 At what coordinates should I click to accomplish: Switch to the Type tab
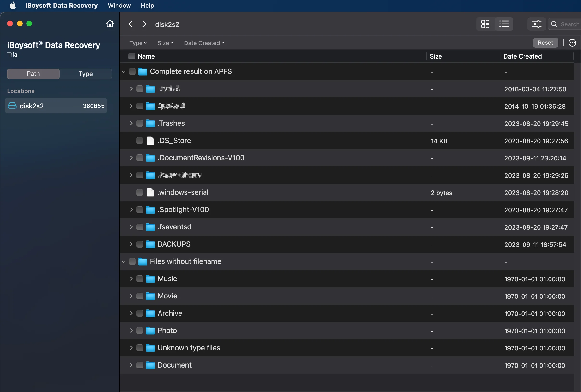[86, 74]
